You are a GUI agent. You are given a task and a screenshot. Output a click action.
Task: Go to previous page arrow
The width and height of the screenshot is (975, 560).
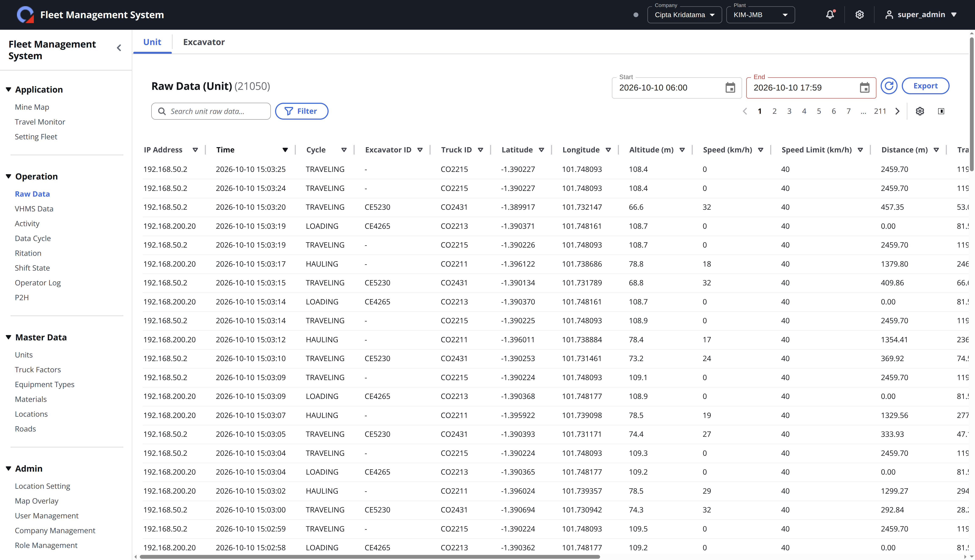[x=745, y=111]
